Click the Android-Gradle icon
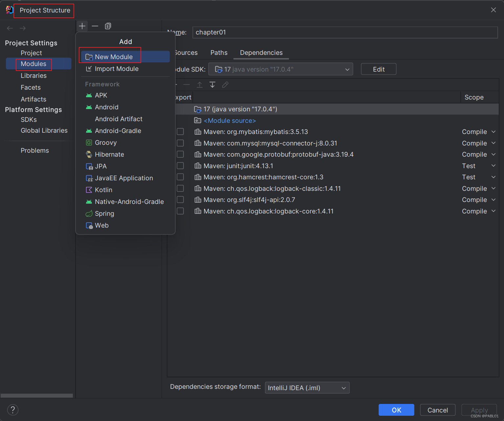This screenshot has height=421, width=504. (89, 131)
